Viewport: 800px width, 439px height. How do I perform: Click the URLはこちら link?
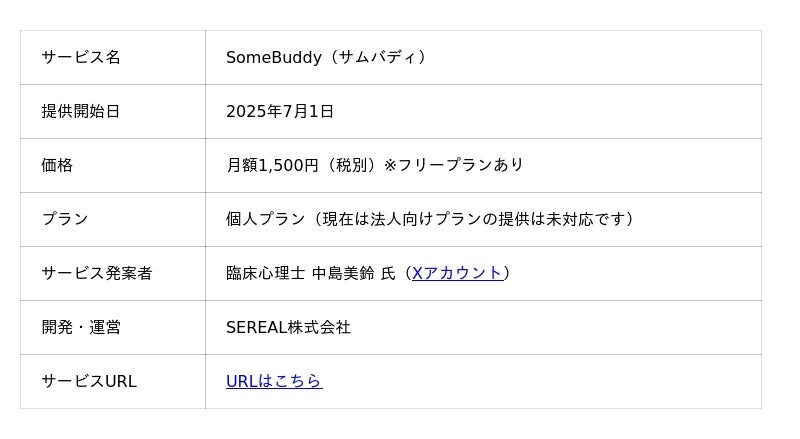274,381
